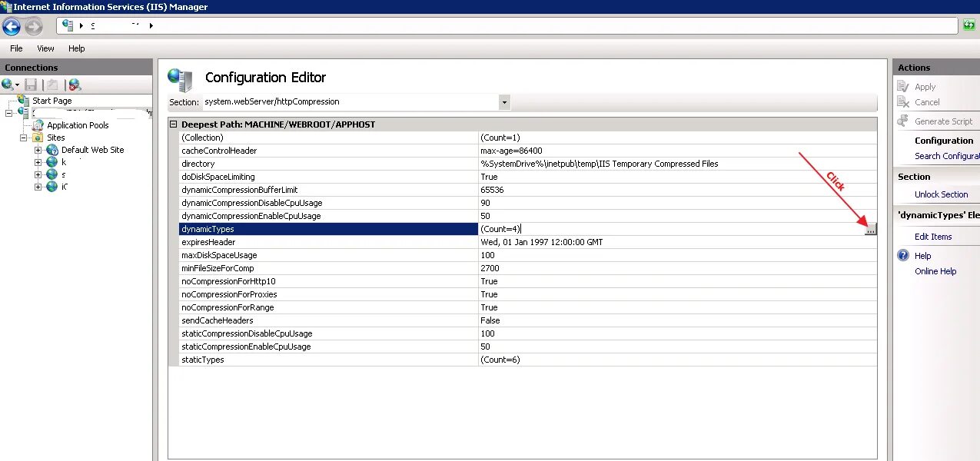Click Online Help link
The height and width of the screenshot is (461, 980).
click(935, 271)
